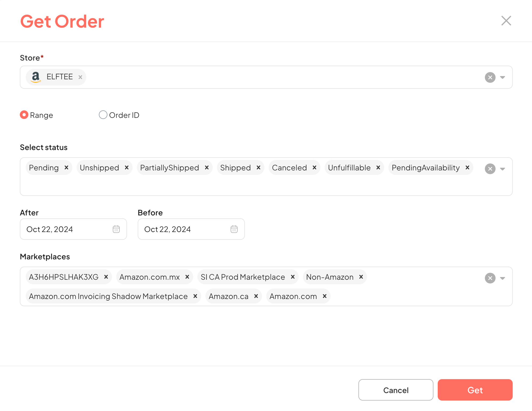Click the Amazon store icon for ELFTEE

pos(35,77)
